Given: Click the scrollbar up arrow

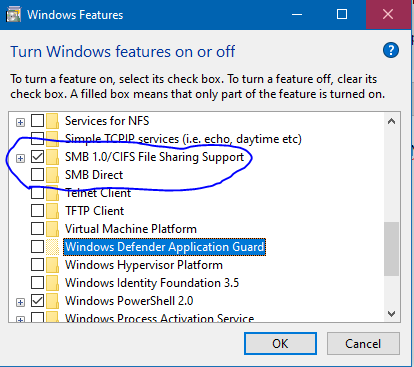Looking at the screenshot, I should pyautogui.click(x=391, y=121).
